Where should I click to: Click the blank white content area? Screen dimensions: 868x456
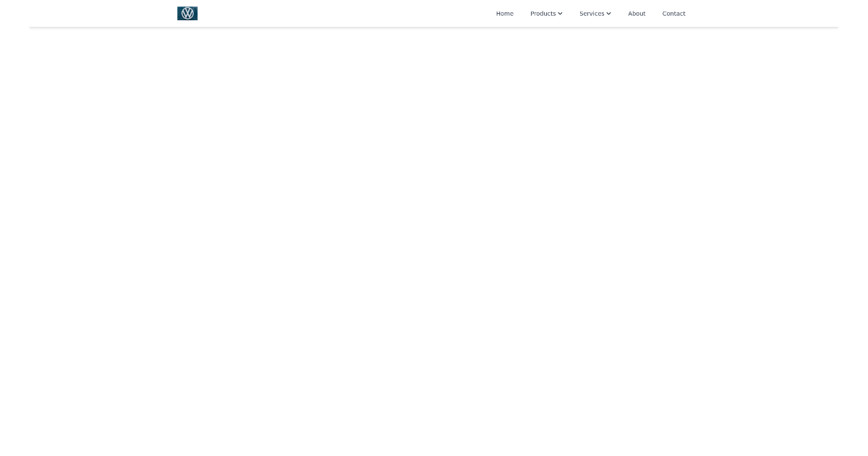pyautogui.click(x=434, y=239)
